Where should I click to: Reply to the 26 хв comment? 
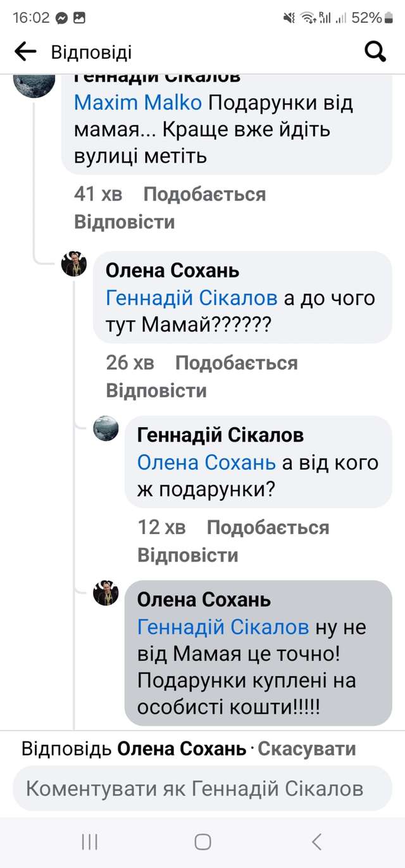[156, 390]
